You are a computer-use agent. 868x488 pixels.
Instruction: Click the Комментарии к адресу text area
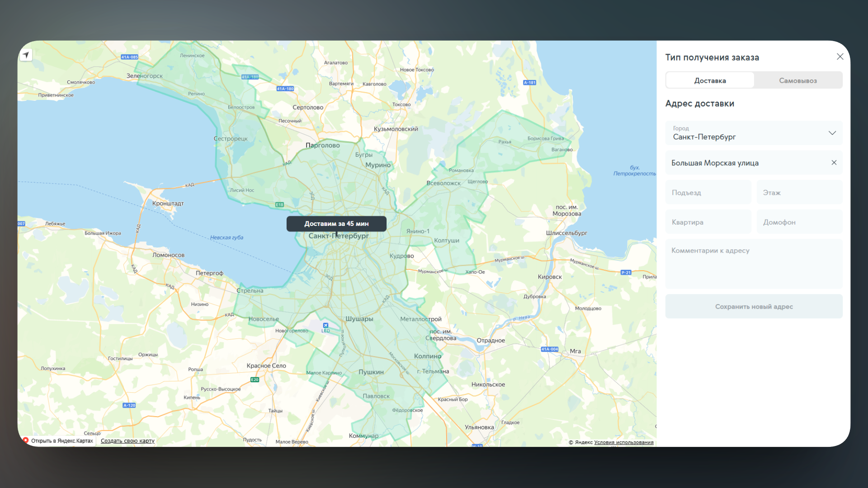(754, 264)
